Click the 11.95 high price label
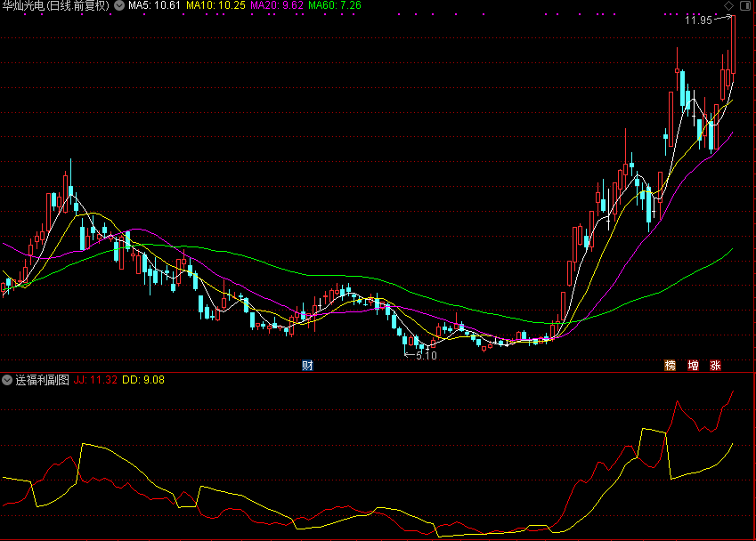 (x=698, y=20)
